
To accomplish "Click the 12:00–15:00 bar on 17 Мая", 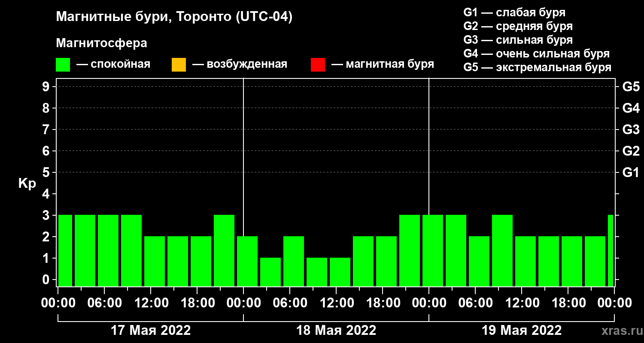I will tap(155, 261).
